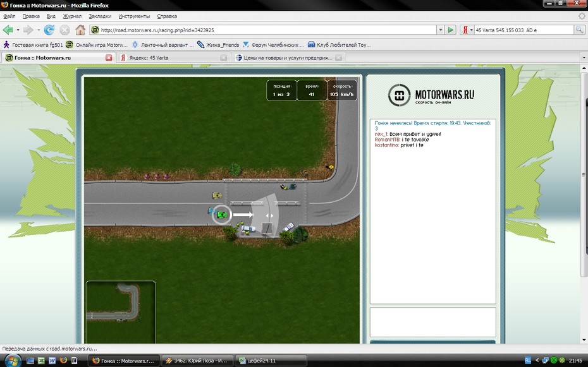Launch Excel from the quick launch bar
Image resolution: width=588 pixels, height=367 pixels.
click(41, 361)
